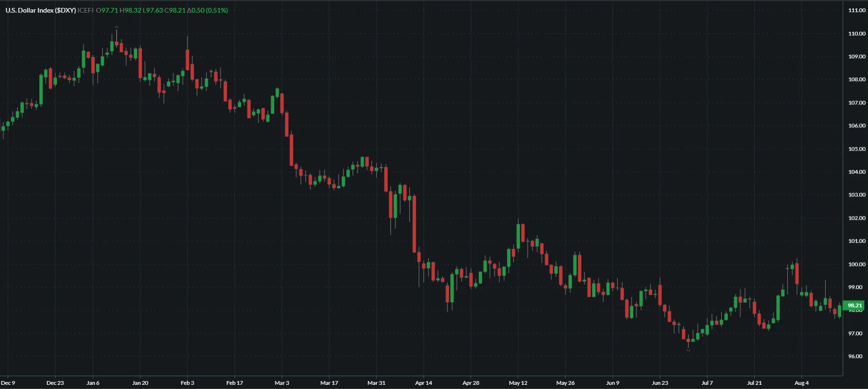Screen dimensions: 868x389
Task: Select the May 12 date on time axis
Action: [x=518, y=383]
